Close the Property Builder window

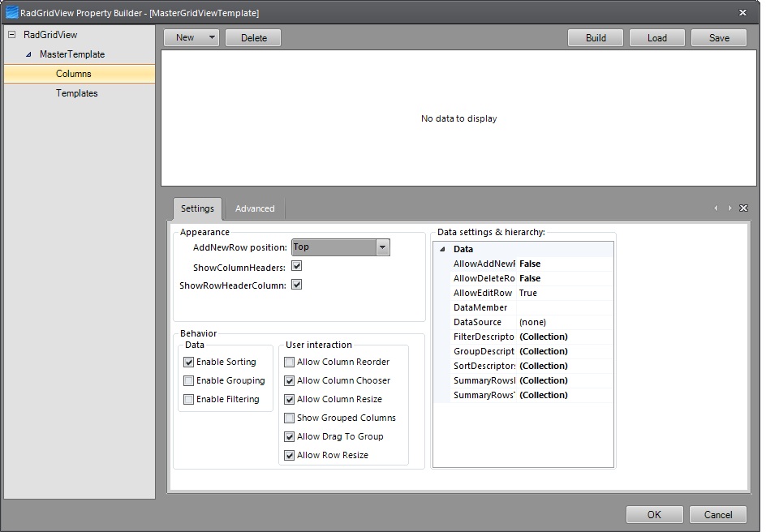pyautogui.click(x=742, y=12)
